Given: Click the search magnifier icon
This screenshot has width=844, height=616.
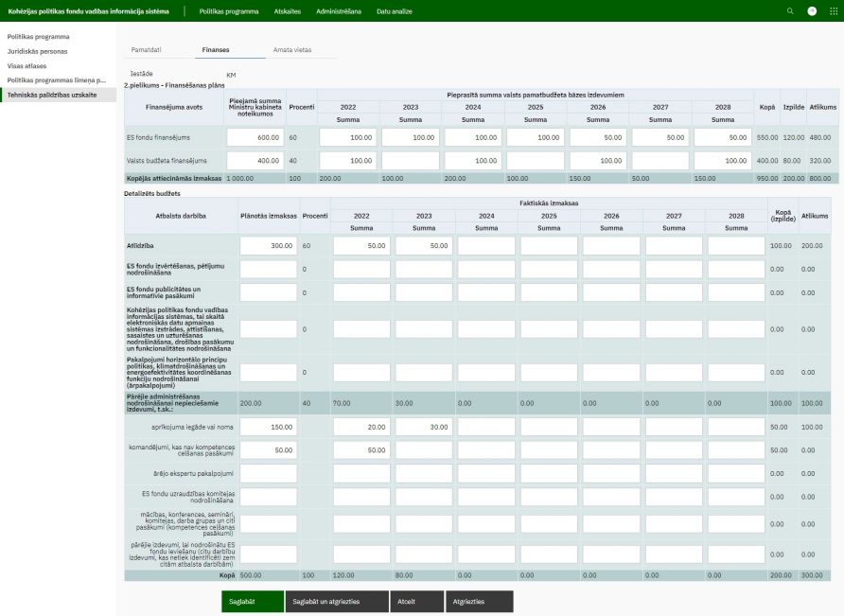Looking at the screenshot, I should pos(790,10).
